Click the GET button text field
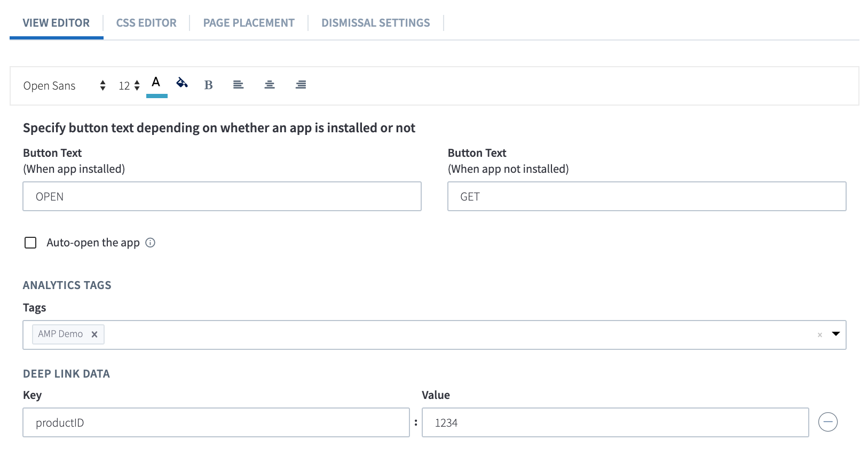The height and width of the screenshot is (464, 868). 647,196
